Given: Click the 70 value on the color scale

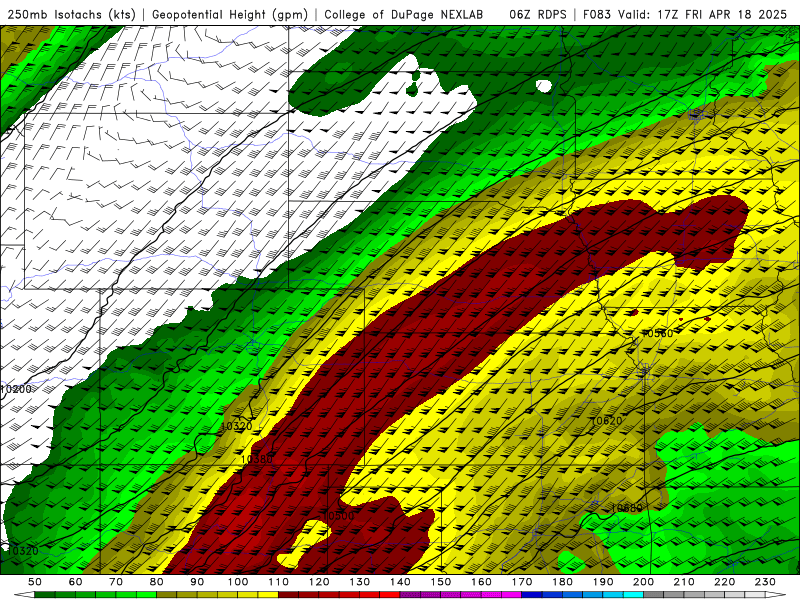Looking at the screenshot, I should (x=116, y=582).
